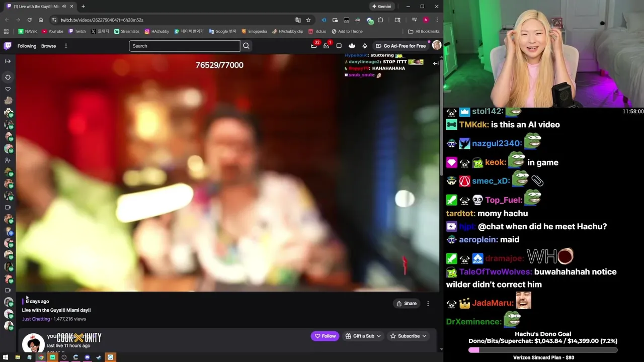Open the Chrome profile avatar

tap(426, 20)
